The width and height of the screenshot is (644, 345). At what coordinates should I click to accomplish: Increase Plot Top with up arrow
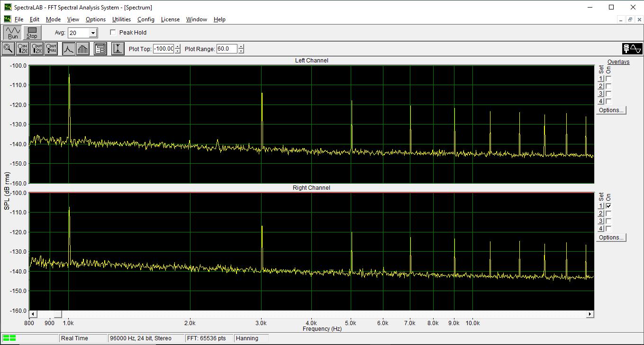(x=177, y=46)
